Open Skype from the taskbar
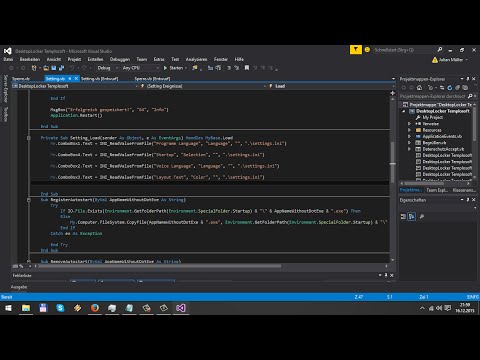 [60, 308]
